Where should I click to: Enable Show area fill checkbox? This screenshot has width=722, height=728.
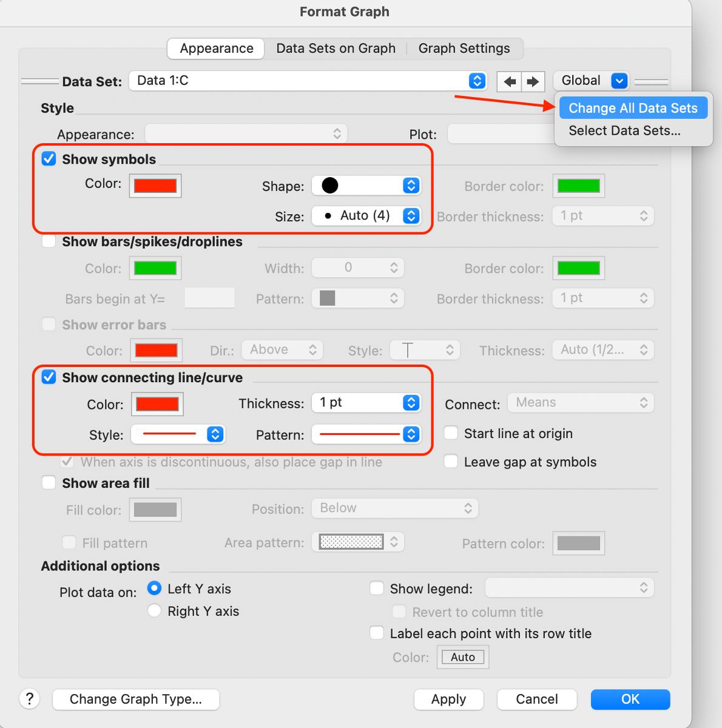[x=49, y=483]
